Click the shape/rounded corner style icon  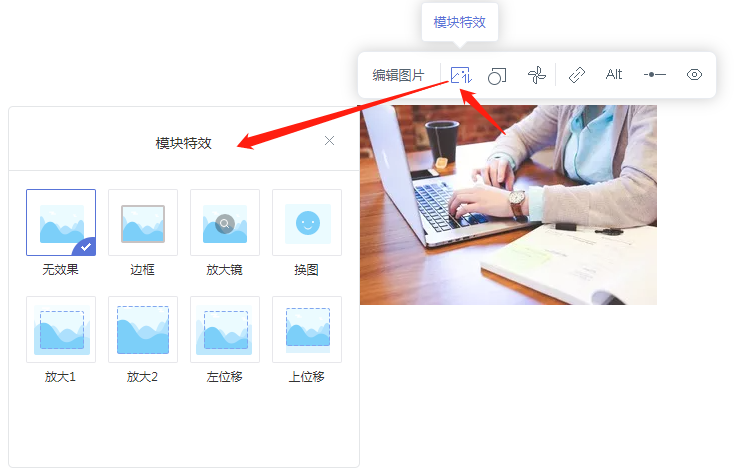pos(497,75)
